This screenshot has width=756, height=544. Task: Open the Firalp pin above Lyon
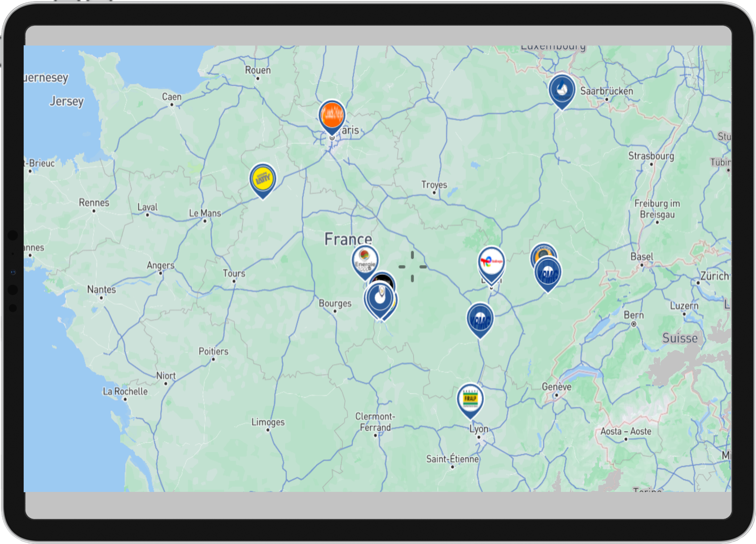[x=470, y=398]
